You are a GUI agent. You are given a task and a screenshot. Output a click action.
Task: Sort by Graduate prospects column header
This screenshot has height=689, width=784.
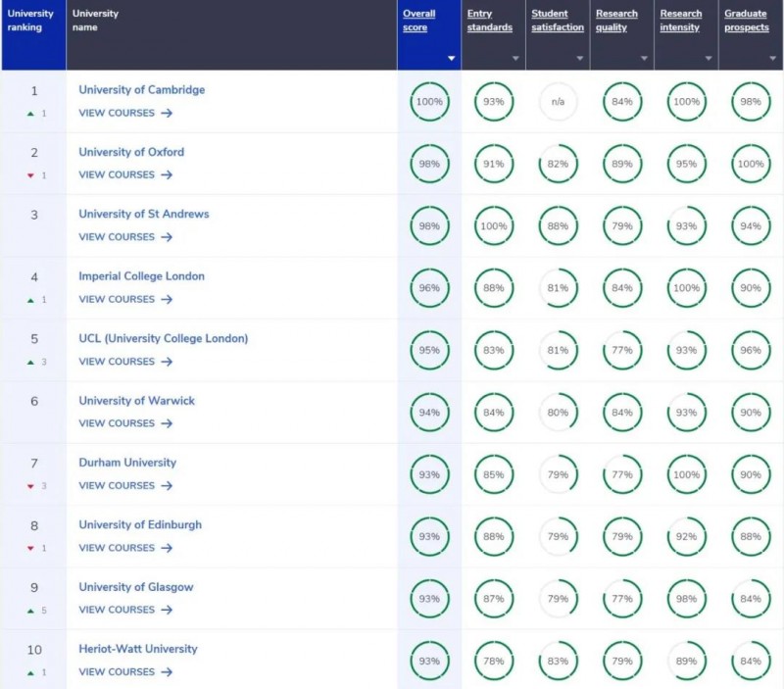[x=747, y=21]
